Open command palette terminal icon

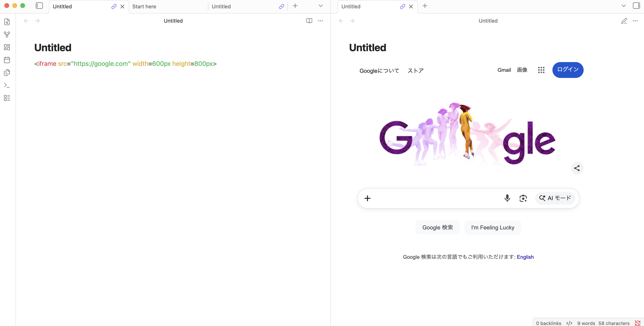pyautogui.click(x=7, y=85)
